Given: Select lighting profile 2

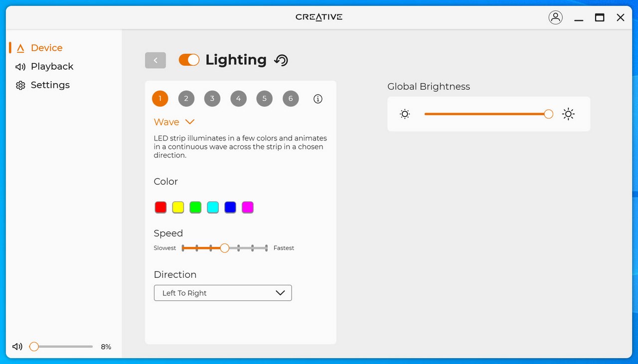Looking at the screenshot, I should coord(186,99).
